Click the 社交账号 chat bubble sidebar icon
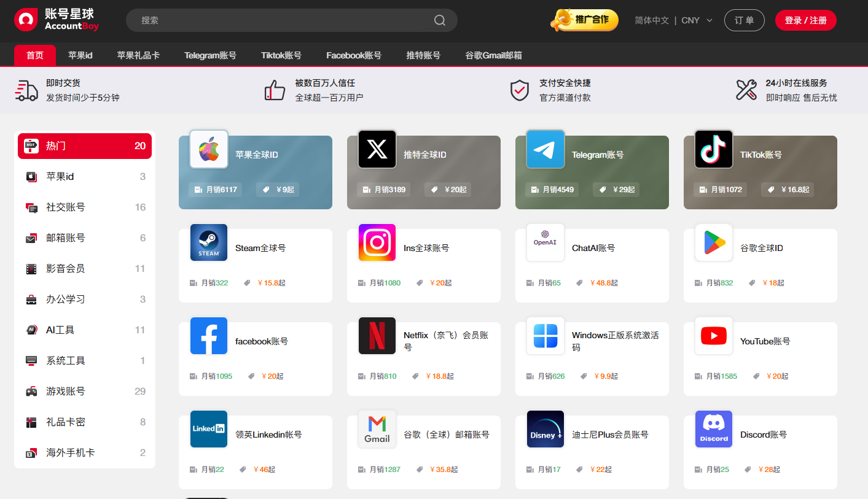This screenshot has width=868, height=499. click(x=31, y=207)
